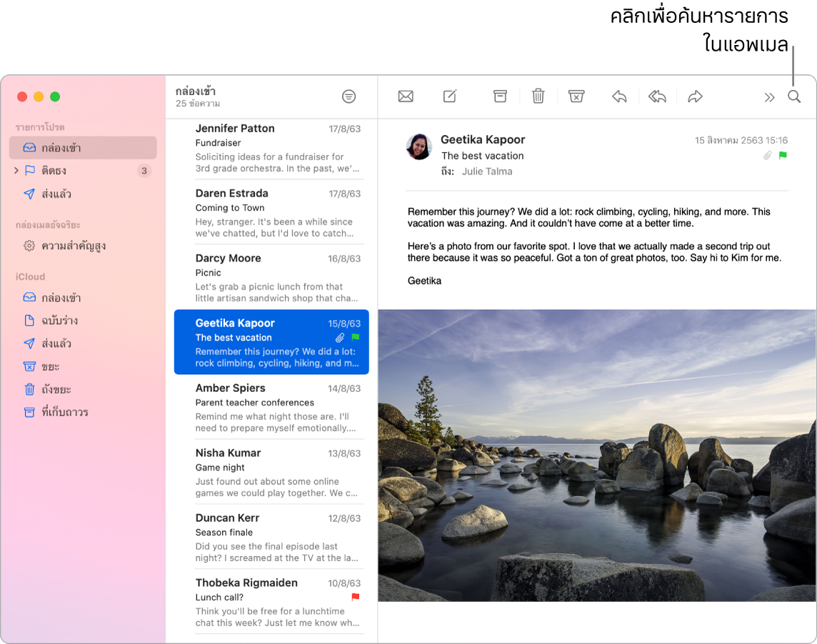Viewport: 817px width, 644px height.
Task: Select Darcy Moore Picnic email
Action: click(271, 278)
